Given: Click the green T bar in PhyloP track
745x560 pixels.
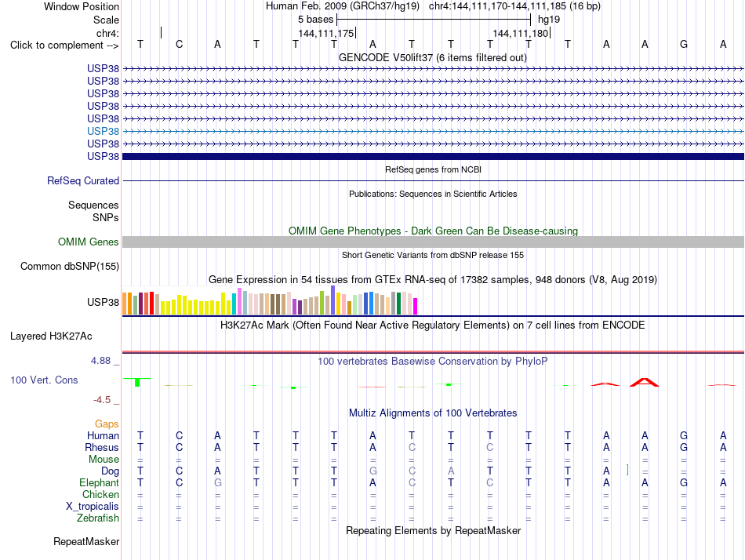Looking at the screenshot, I should 137,382.
